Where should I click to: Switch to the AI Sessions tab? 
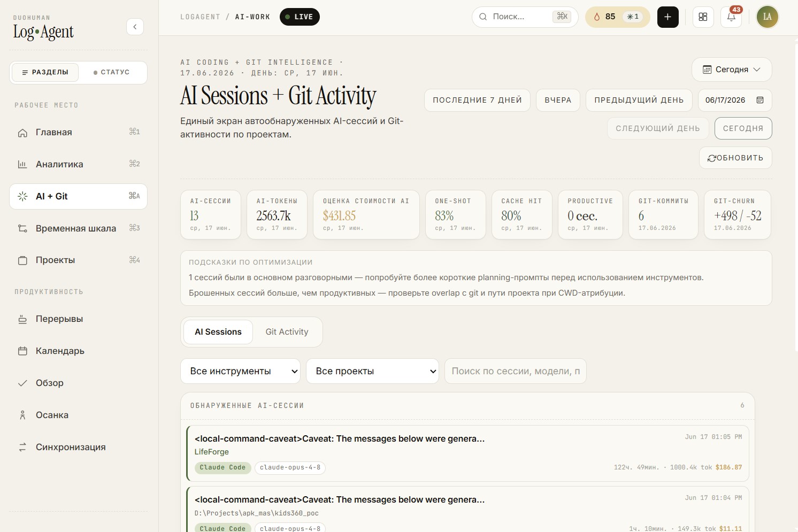pos(218,332)
